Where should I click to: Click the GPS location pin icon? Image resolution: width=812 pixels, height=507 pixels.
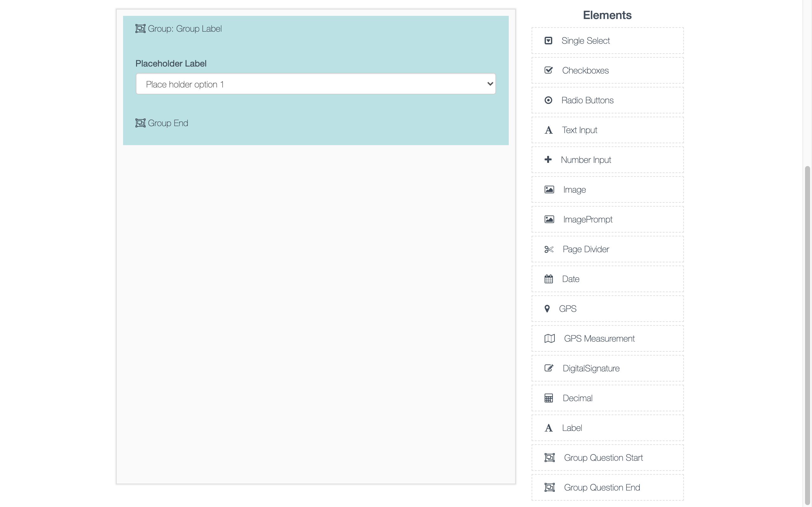coord(547,309)
